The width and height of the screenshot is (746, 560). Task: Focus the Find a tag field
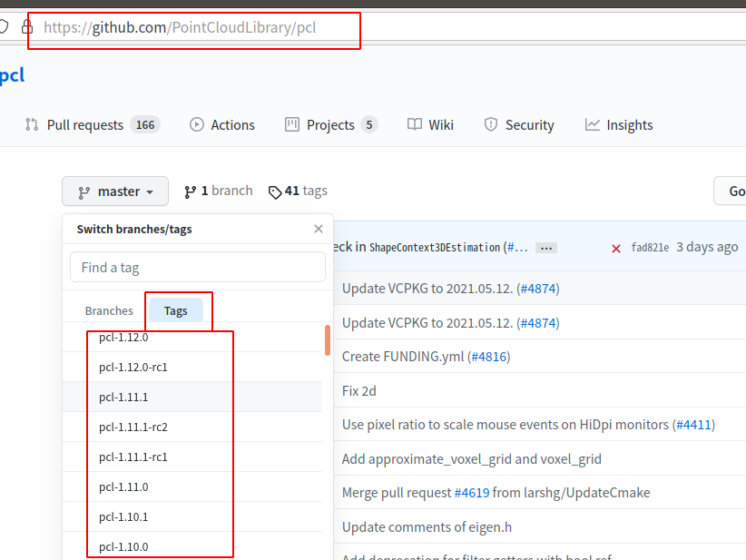pyautogui.click(x=198, y=268)
